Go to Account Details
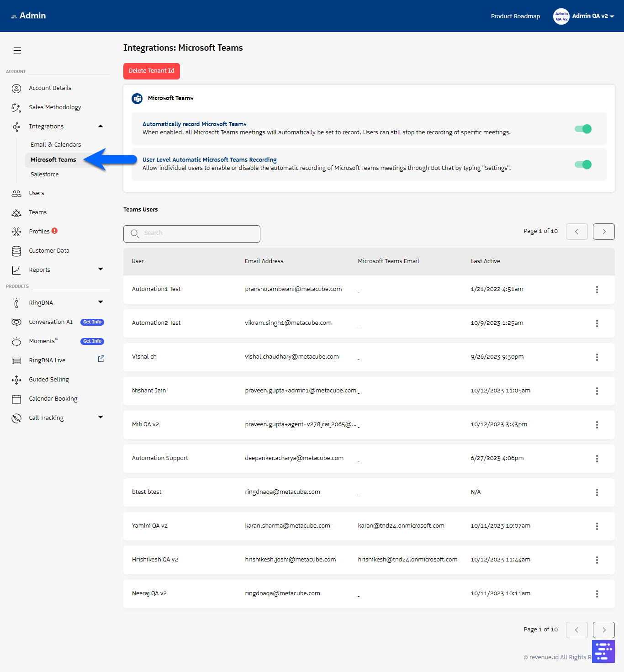The height and width of the screenshot is (672, 624). point(50,88)
